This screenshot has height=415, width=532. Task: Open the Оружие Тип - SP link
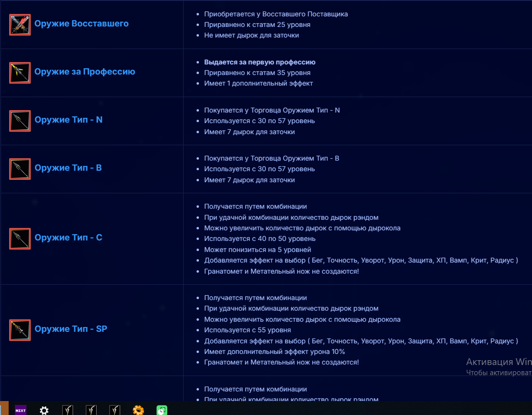click(71, 329)
